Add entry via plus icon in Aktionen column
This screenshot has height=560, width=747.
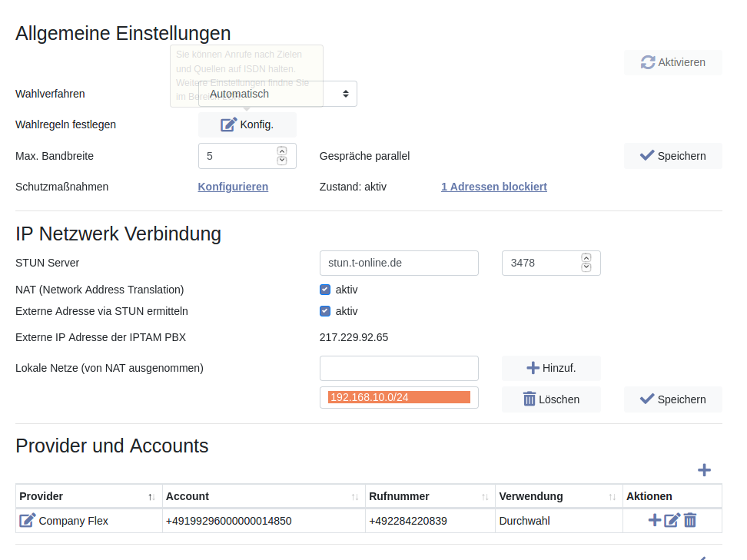click(654, 520)
